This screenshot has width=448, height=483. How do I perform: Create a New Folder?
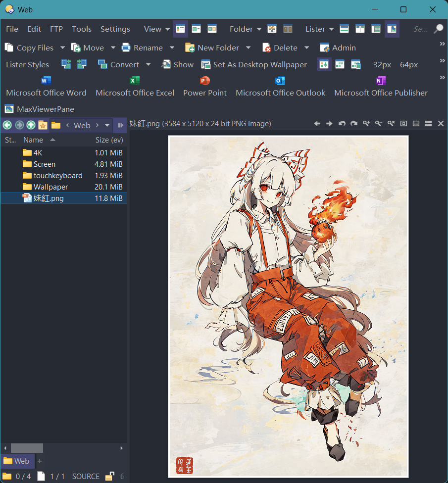(212, 48)
